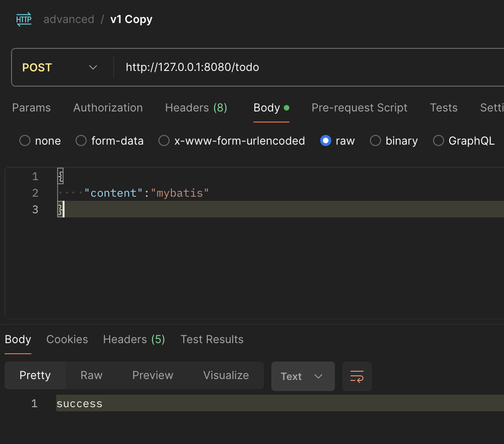Click the opening brace on line 1
This screenshot has height=444, width=504.
pyautogui.click(x=60, y=176)
